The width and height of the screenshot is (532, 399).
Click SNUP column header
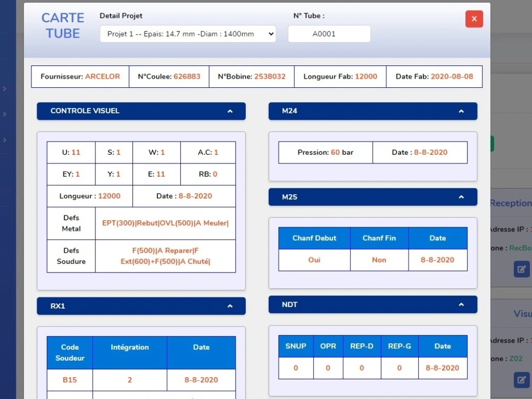296,346
